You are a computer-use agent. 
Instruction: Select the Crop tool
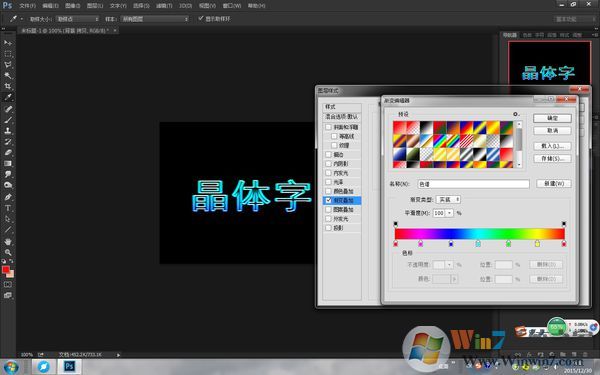(8, 86)
